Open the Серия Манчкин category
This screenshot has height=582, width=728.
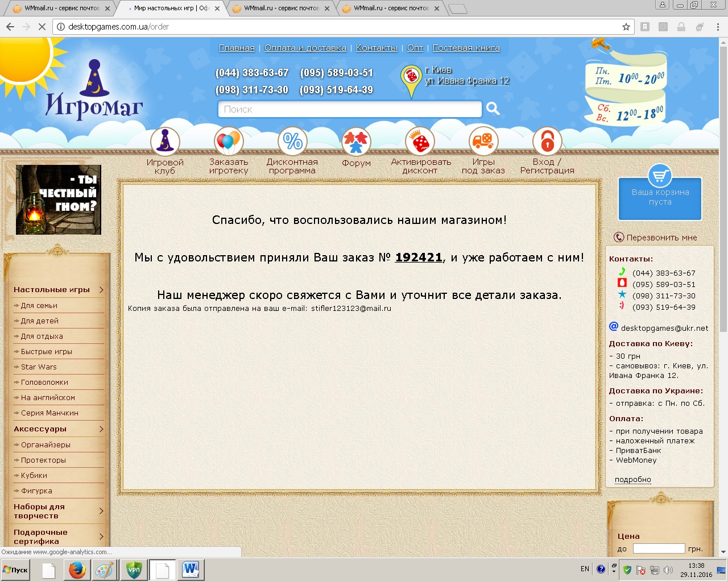point(49,413)
